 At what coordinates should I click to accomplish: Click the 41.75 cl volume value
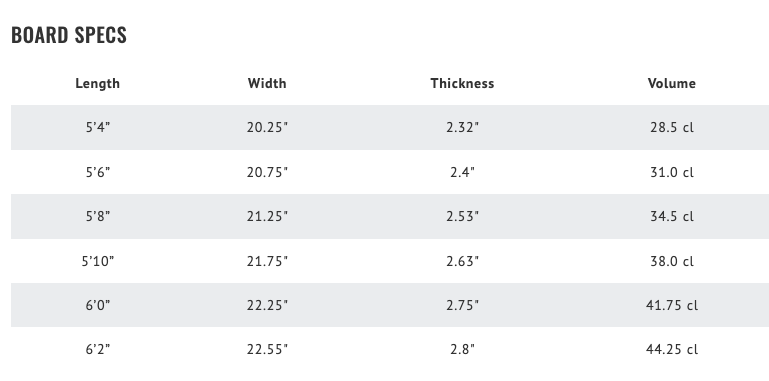672,305
